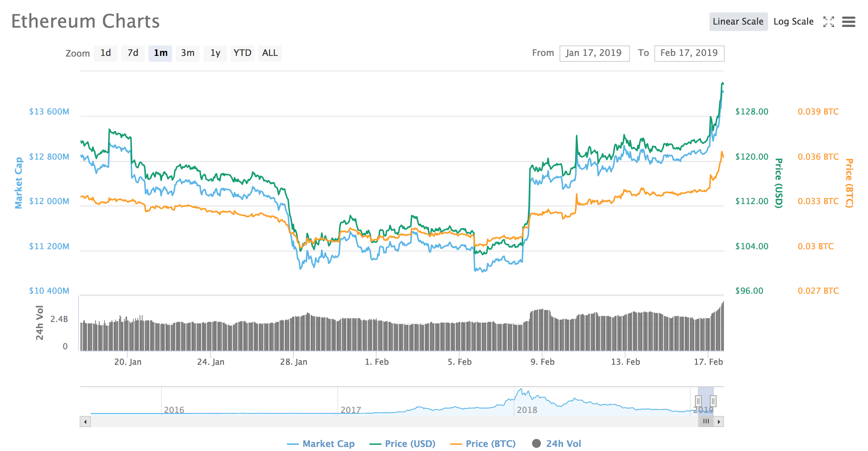The height and width of the screenshot is (451, 868).
Task: Click the scrollbar grip handle
Action: [706, 422]
